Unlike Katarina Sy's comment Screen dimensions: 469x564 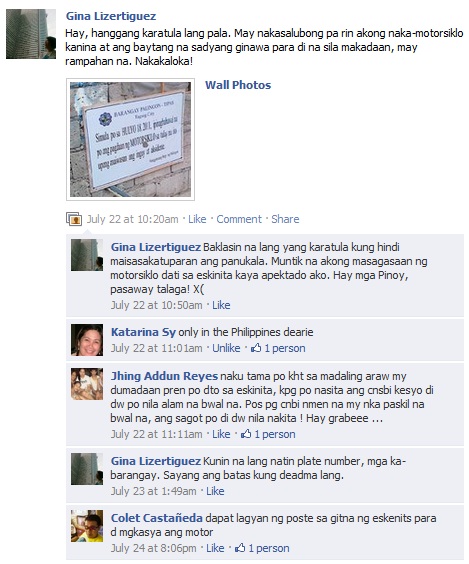[226, 348]
